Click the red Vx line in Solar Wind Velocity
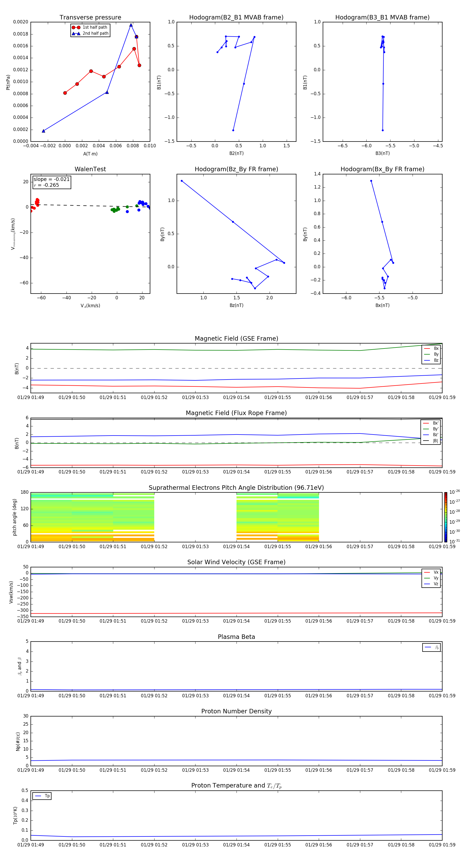 tap(236, 613)
